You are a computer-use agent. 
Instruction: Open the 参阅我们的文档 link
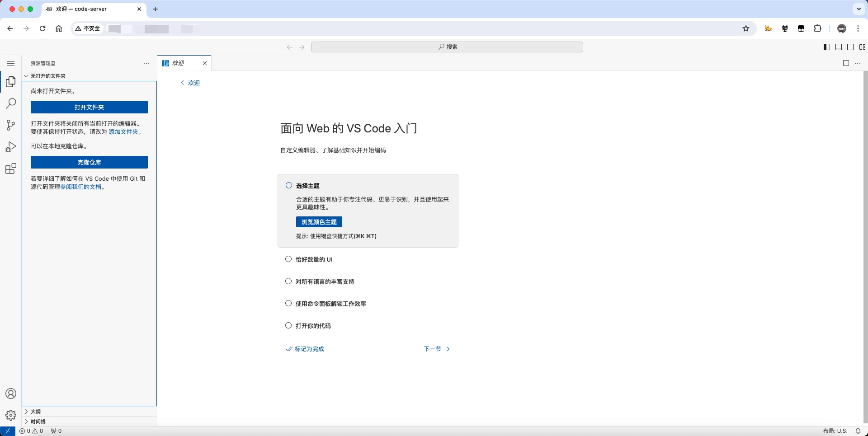point(81,187)
